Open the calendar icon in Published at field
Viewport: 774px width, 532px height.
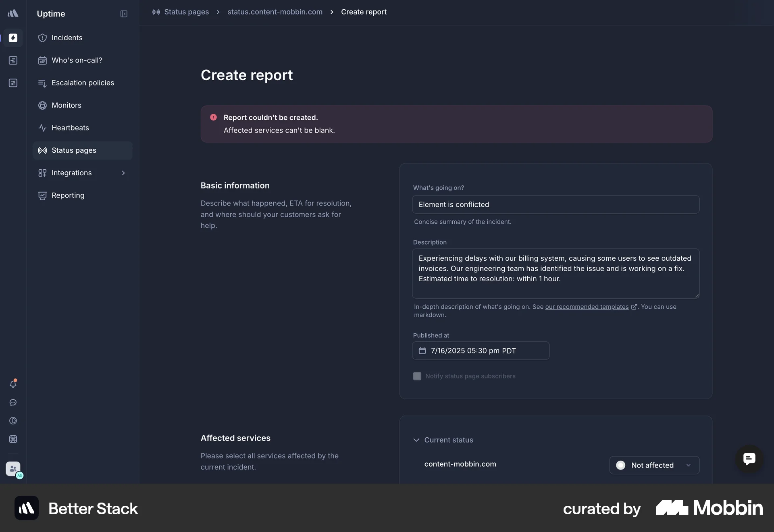click(422, 351)
